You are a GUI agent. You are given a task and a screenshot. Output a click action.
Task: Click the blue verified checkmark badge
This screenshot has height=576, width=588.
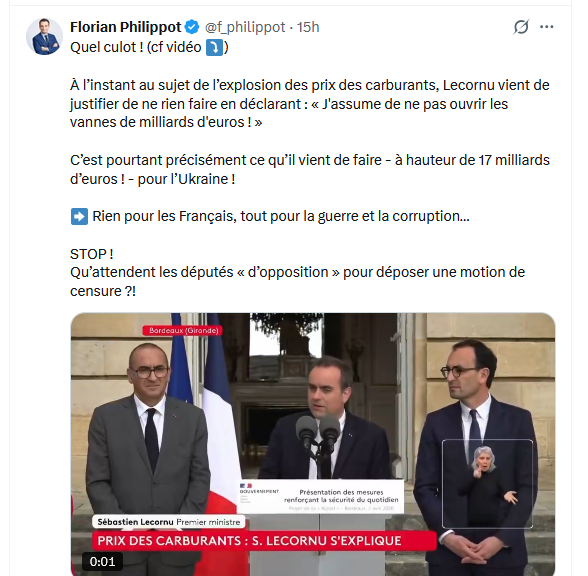point(192,27)
